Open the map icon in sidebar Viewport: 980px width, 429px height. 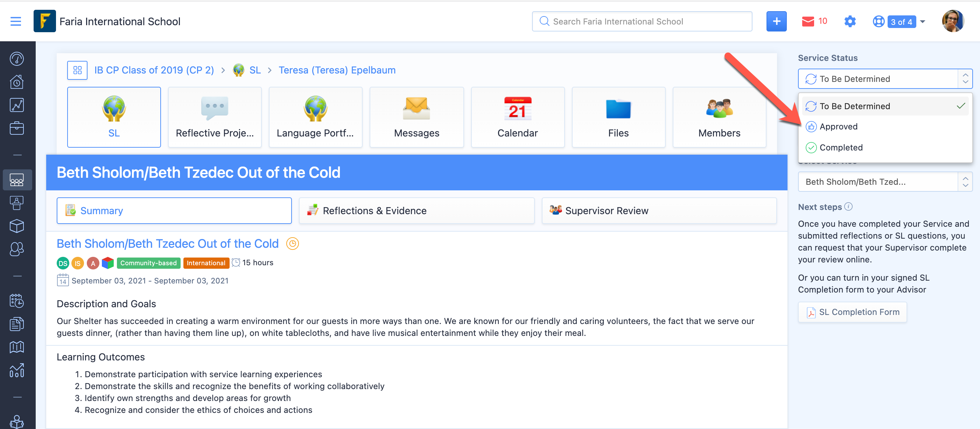[x=17, y=347]
